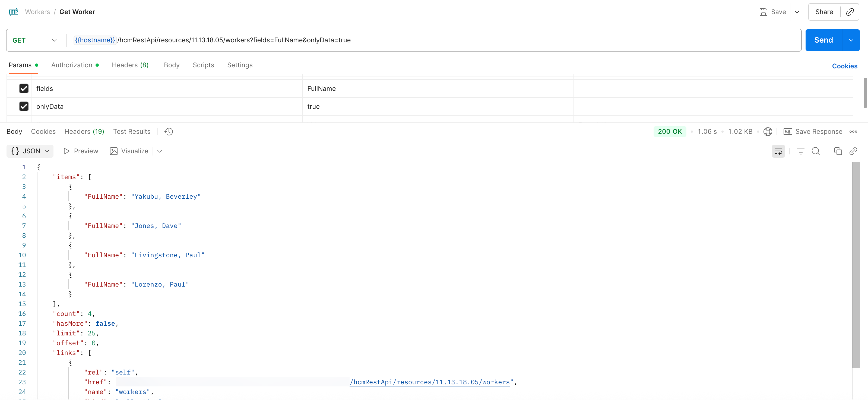The height and width of the screenshot is (400, 868).
Task: Click the {{hostname}} variable in the URL field
Action: [x=95, y=40]
